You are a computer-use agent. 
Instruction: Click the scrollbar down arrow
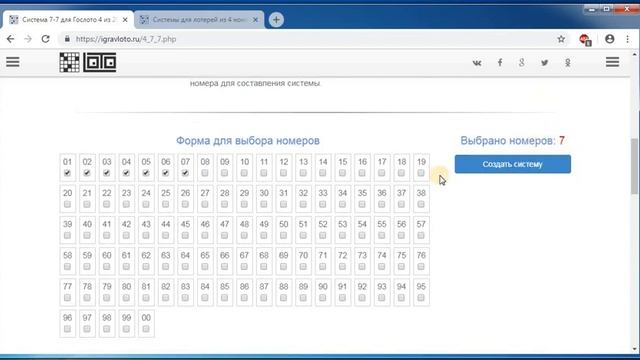coord(635,349)
